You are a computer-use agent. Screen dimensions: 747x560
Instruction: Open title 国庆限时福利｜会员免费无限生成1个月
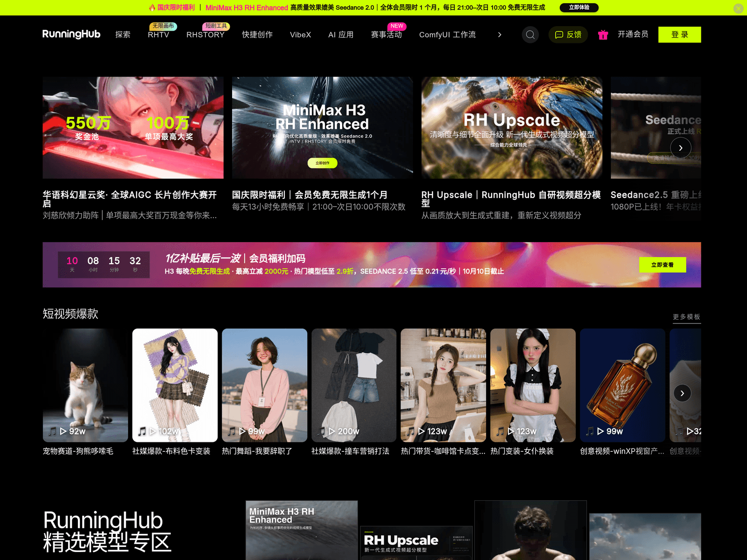coord(310,195)
